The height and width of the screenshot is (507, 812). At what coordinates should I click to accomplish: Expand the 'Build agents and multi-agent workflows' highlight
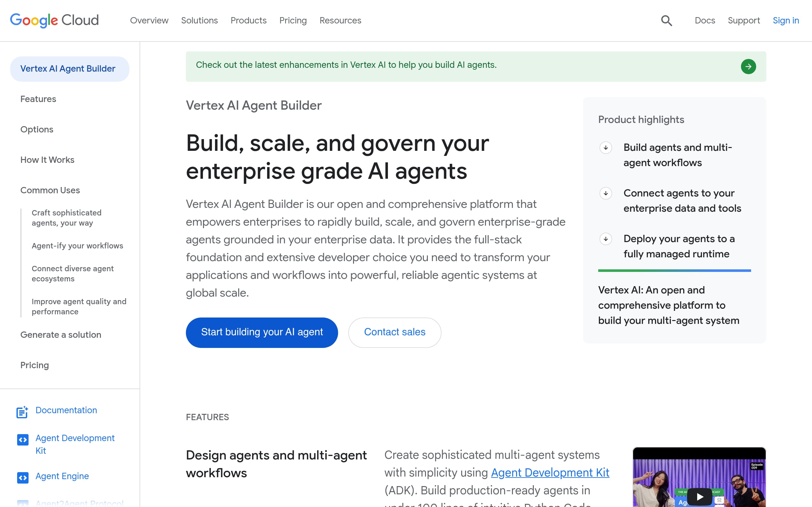606,148
